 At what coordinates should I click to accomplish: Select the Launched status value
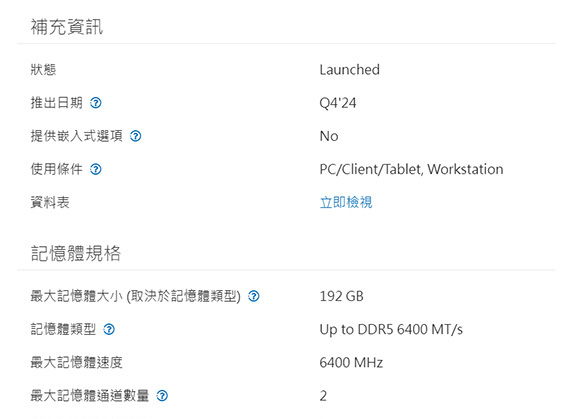tap(350, 70)
